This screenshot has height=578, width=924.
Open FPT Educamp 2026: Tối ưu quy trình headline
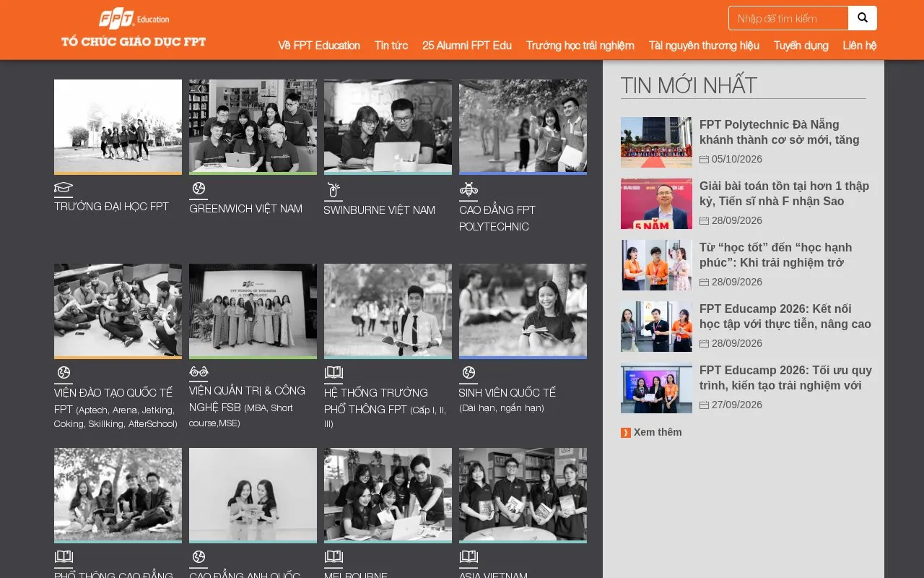785,378
